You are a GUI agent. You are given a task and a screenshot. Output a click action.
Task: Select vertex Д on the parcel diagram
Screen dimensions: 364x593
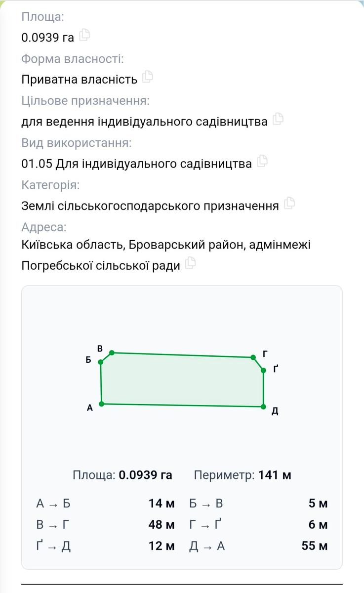pyautogui.click(x=263, y=407)
